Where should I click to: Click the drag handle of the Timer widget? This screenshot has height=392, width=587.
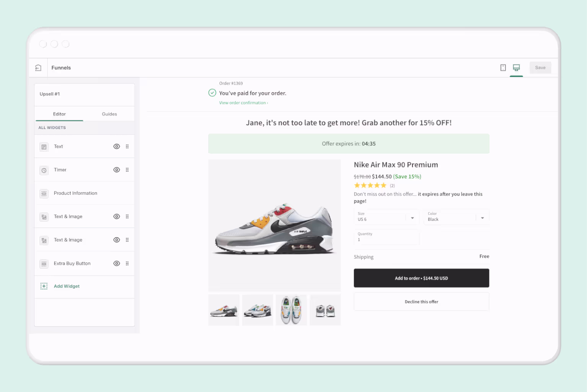coord(127,170)
